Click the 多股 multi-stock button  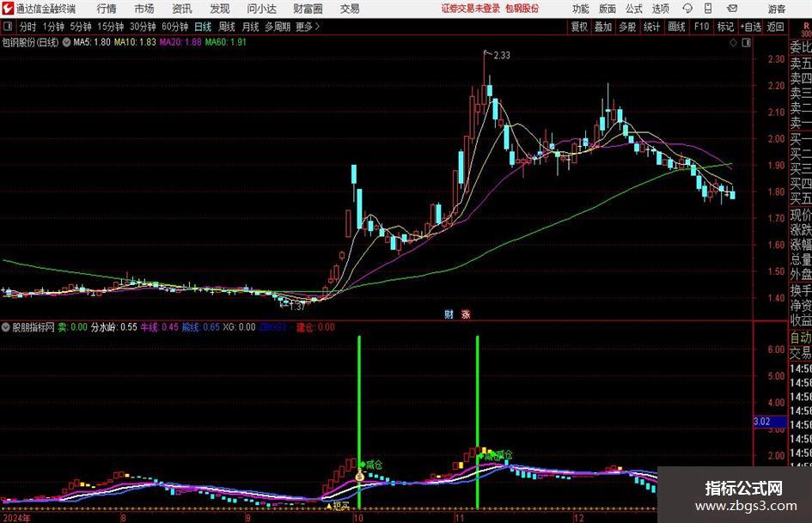(x=627, y=27)
